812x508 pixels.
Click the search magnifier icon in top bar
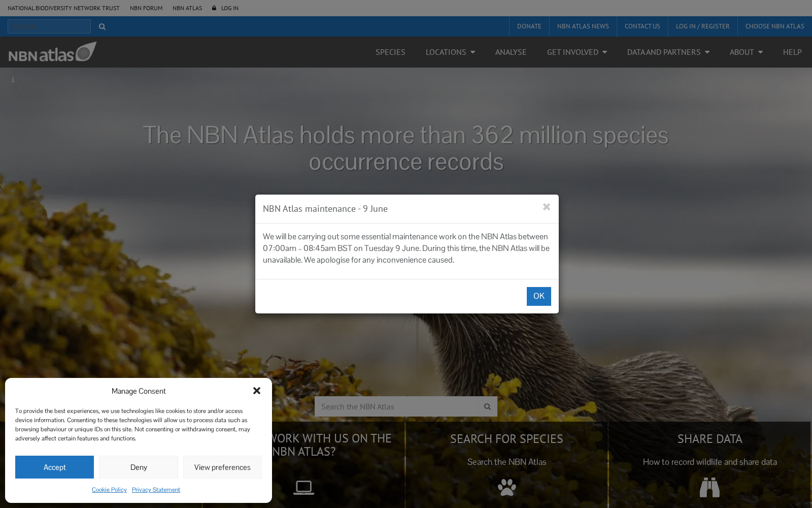click(102, 26)
